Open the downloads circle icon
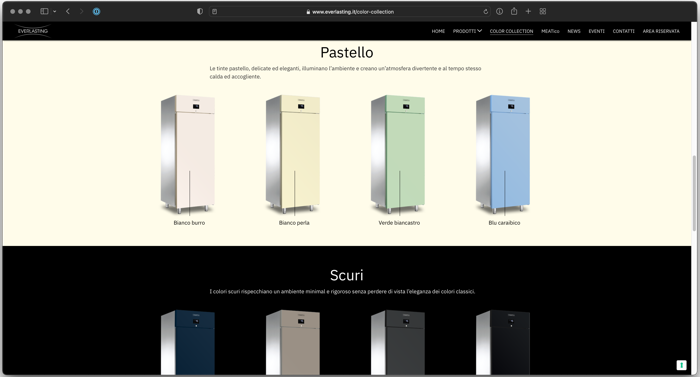This screenshot has width=700, height=377. 500,12
